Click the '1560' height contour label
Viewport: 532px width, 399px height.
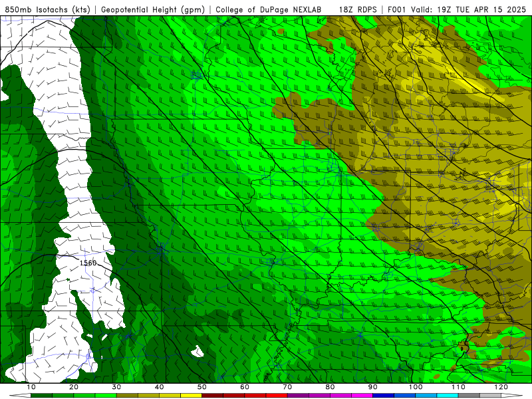[x=88, y=263]
